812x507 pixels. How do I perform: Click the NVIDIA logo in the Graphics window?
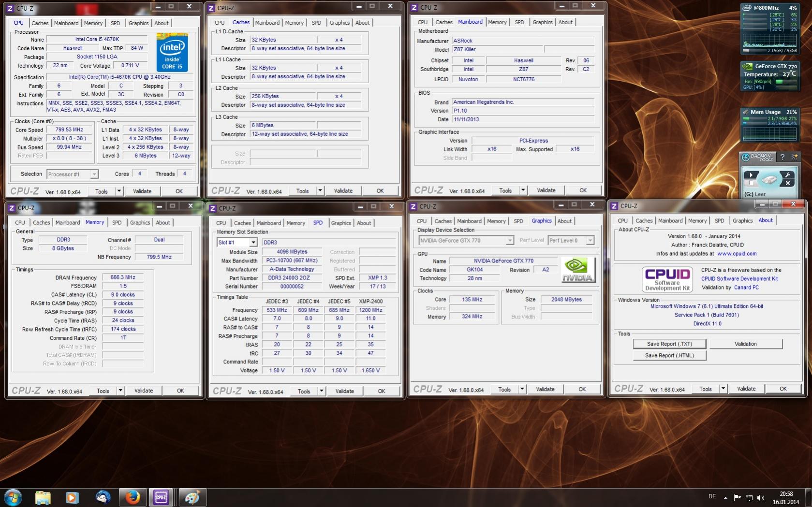pos(578,270)
